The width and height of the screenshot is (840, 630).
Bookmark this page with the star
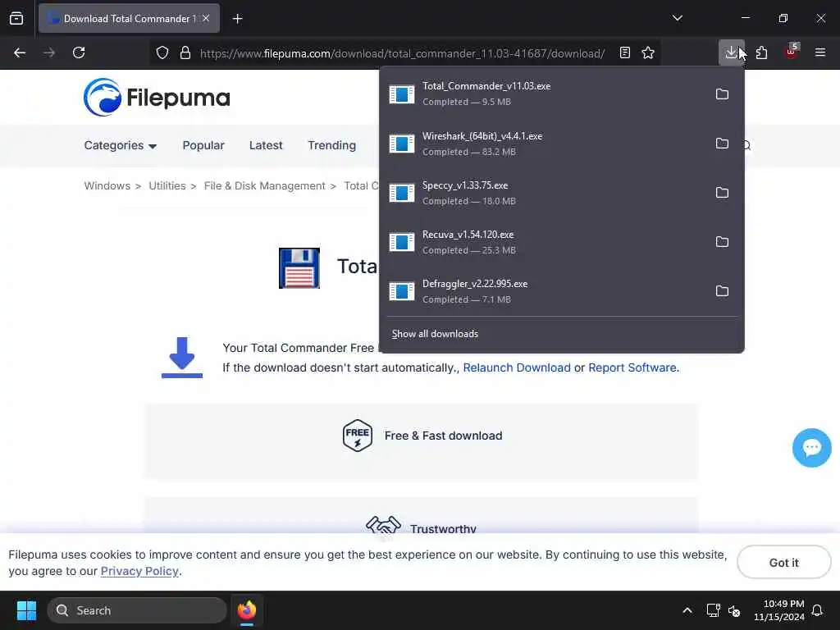pyautogui.click(x=648, y=52)
